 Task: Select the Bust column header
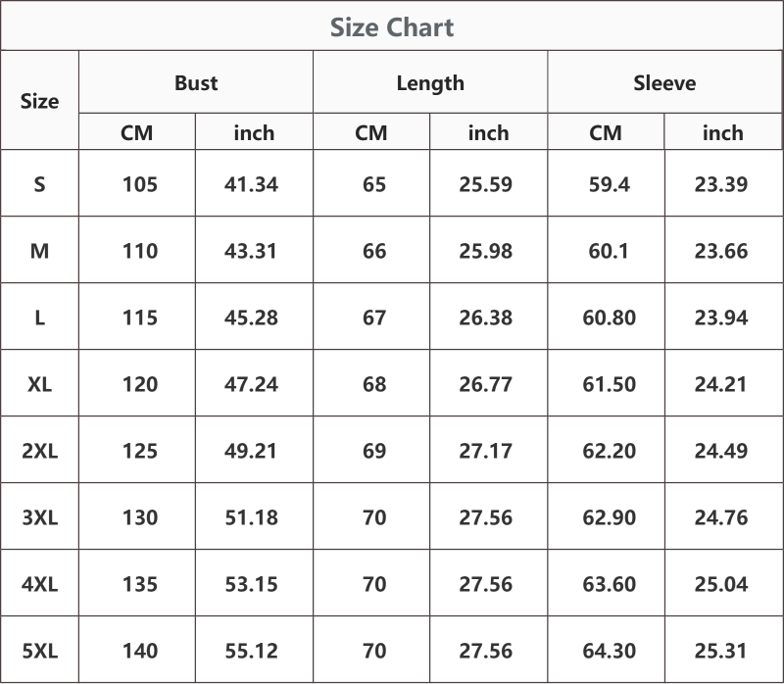pyautogui.click(x=196, y=83)
